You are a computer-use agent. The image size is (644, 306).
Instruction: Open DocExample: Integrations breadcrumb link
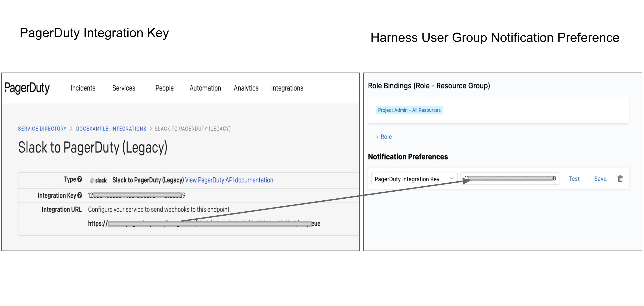(x=111, y=129)
